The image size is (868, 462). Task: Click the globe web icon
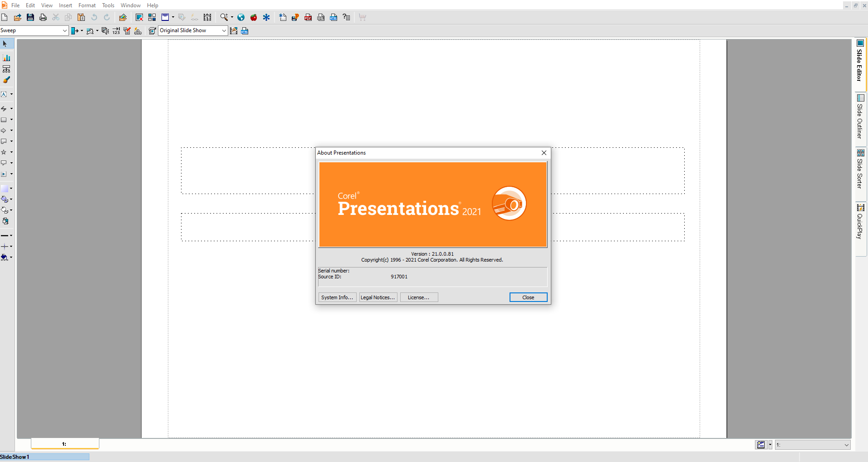click(241, 17)
